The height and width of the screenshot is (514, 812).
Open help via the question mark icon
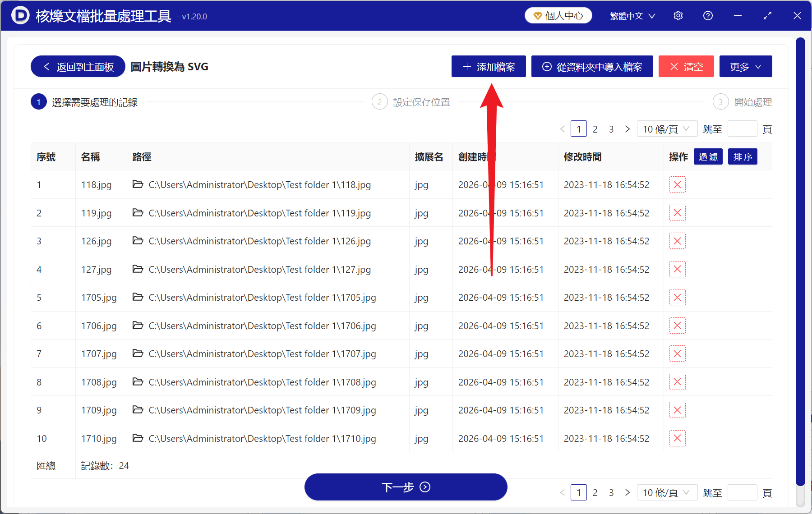click(707, 15)
